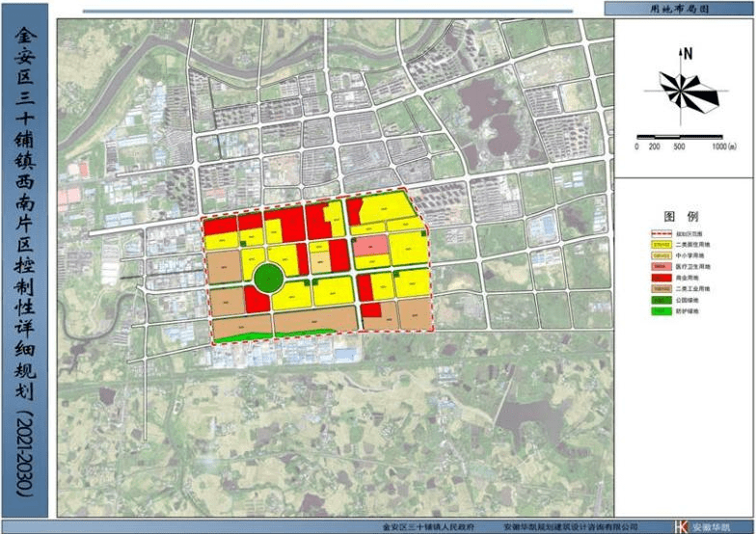This screenshot has height=534, width=756.
Task: Click the 金安区三十铺镇人民政府 footer text
Action: [425, 526]
